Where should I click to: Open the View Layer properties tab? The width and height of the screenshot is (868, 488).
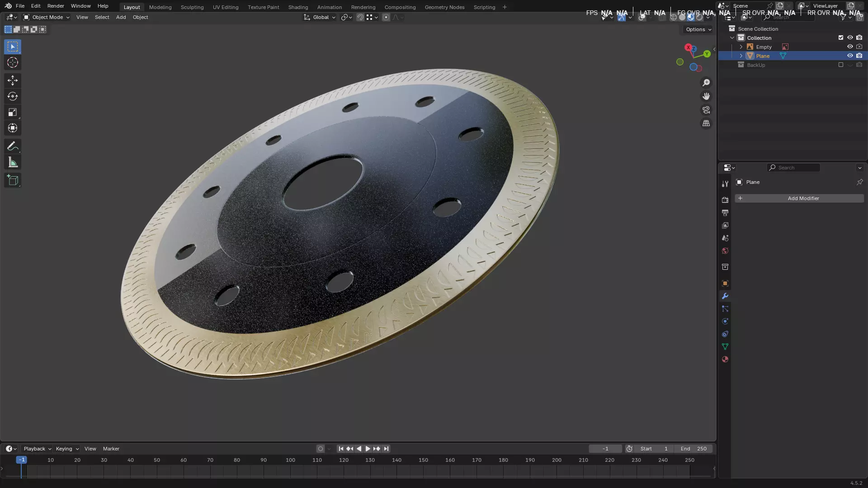pos(725,225)
